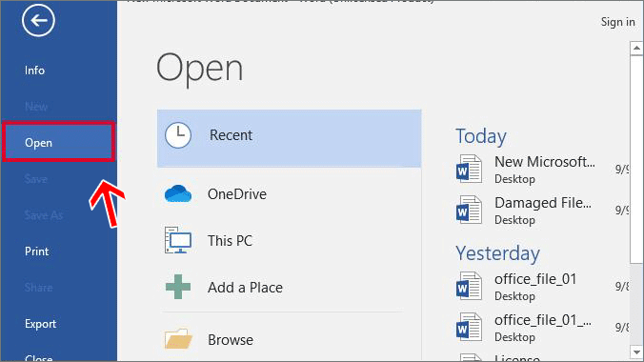
Task: Click the Browse label
Action: point(231,340)
